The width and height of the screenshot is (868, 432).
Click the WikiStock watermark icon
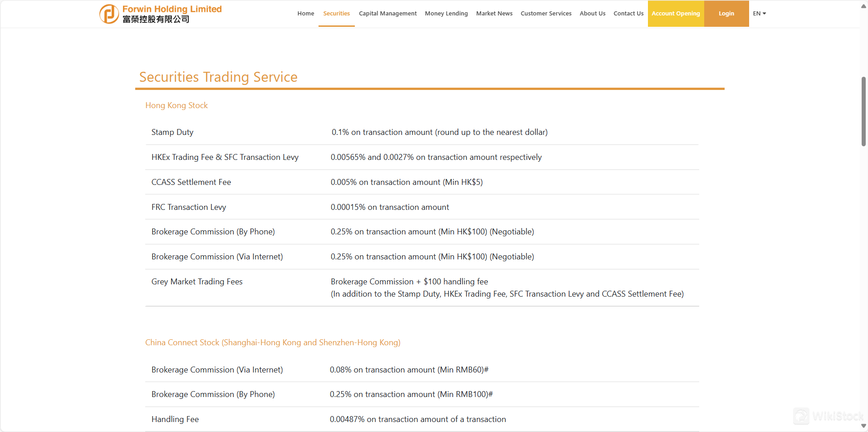click(801, 416)
